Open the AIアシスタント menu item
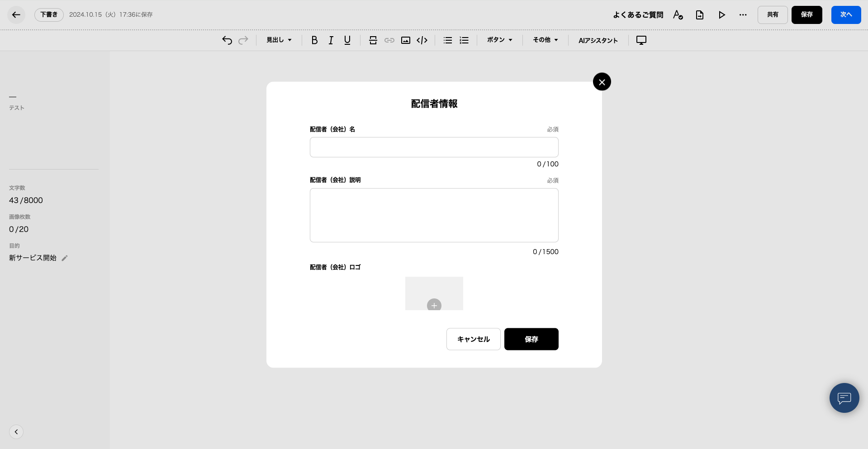Image resolution: width=868 pixels, height=449 pixels. pyautogui.click(x=598, y=40)
